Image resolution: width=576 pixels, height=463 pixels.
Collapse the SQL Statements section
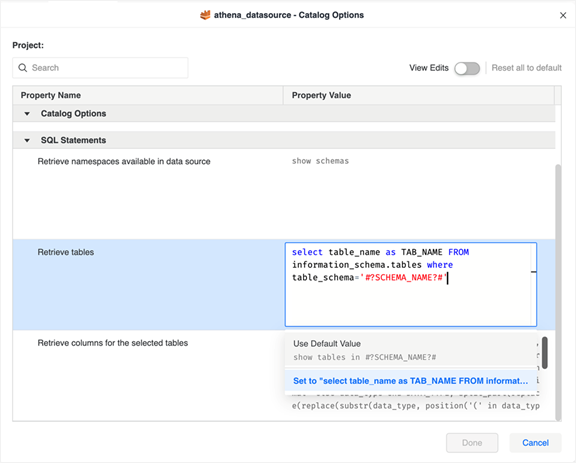click(27, 140)
